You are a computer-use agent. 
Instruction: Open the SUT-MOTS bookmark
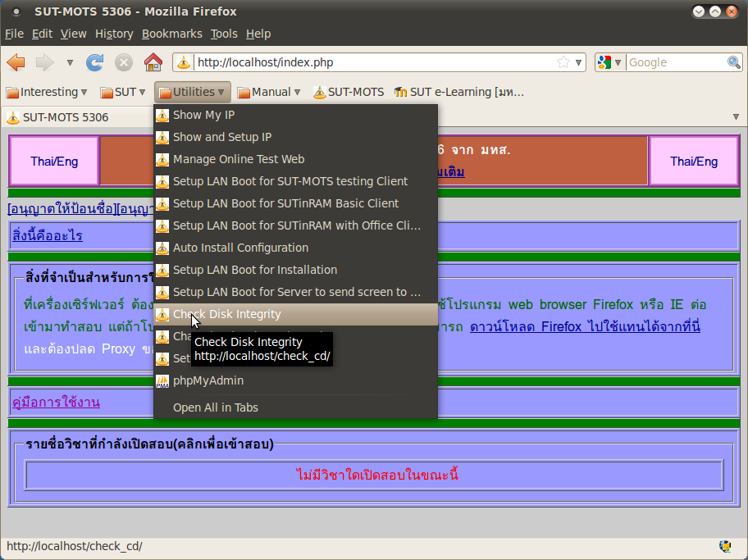[349, 92]
